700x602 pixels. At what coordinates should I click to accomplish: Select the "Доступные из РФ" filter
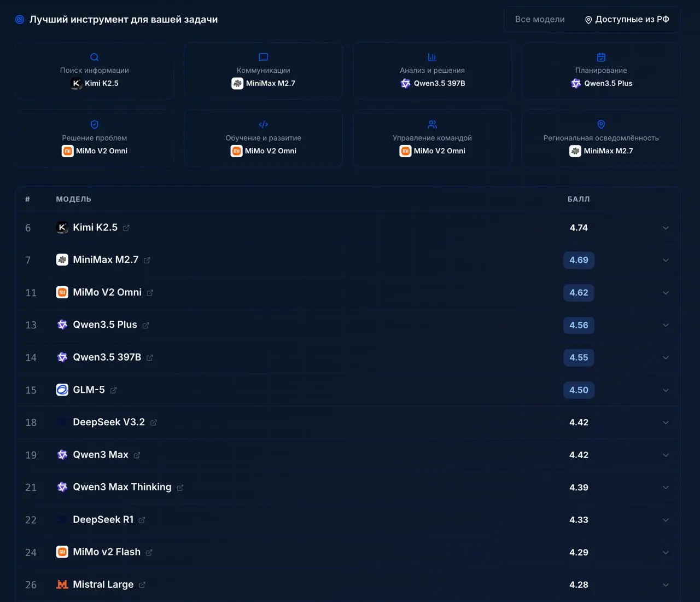pos(627,19)
